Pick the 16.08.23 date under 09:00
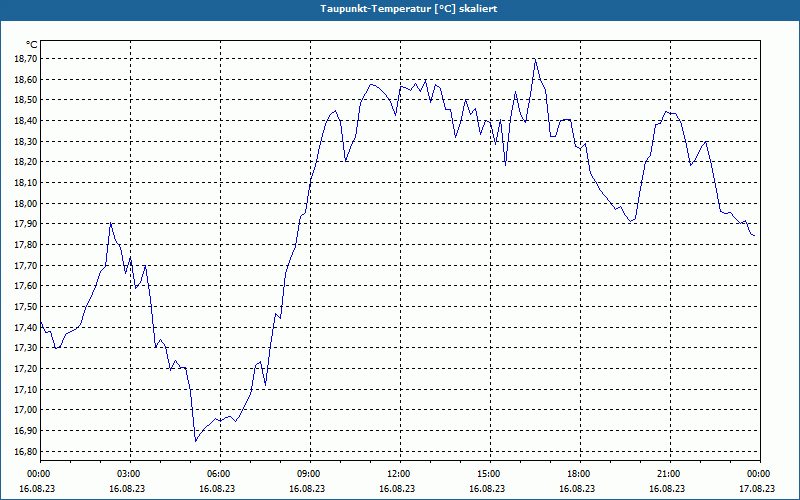 coord(307,488)
